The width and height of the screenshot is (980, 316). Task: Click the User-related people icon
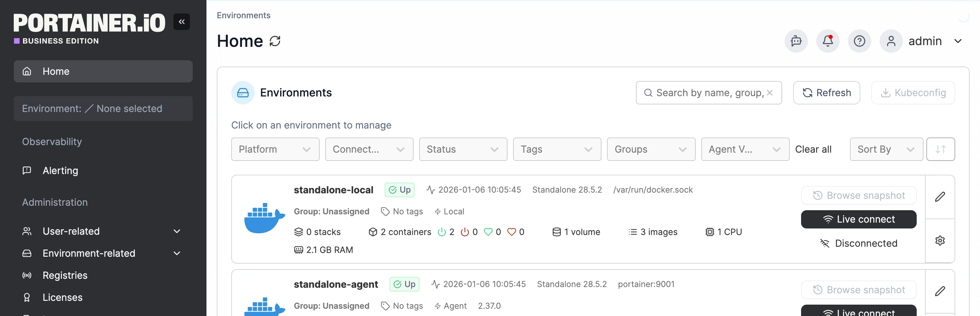(26, 231)
